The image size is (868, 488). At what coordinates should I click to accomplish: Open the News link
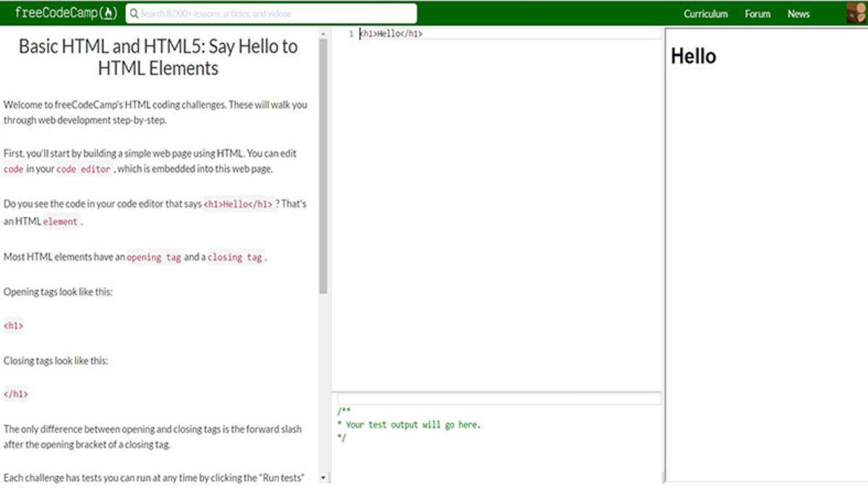pos(799,14)
